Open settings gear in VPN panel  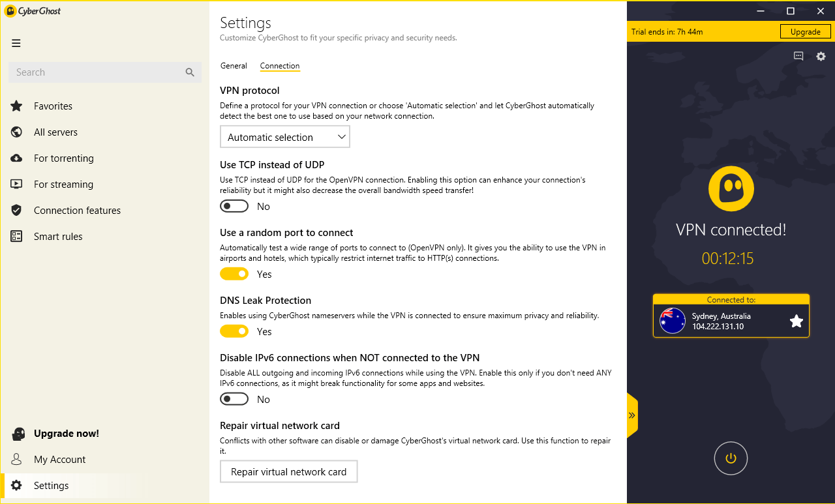pyautogui.click(x=821, y=56)
